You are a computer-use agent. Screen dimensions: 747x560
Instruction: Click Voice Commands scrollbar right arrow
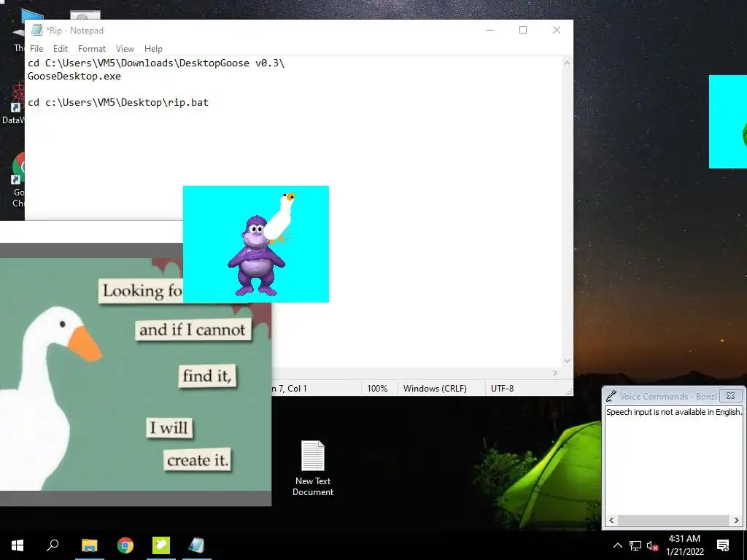(x=737, y=521)
